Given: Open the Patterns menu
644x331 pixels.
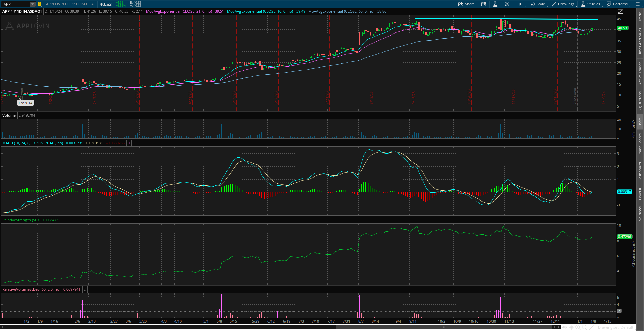Looking at the screenshot, I should coord(618,4).
